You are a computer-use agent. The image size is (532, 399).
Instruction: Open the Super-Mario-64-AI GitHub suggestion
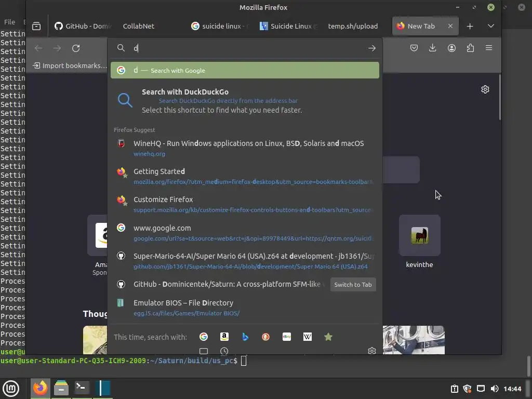[x=245, y=261]
